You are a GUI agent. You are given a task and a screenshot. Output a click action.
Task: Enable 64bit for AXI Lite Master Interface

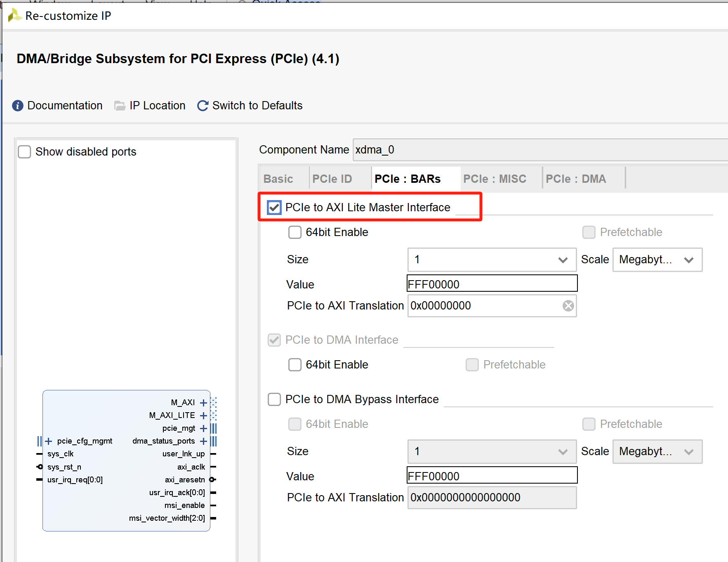coord(295,232)
